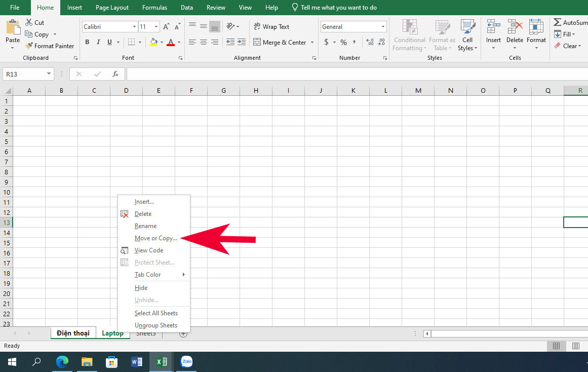Toggle Italic formatting
The width and height of the screenshot is (588, 372).
[99, 43]
